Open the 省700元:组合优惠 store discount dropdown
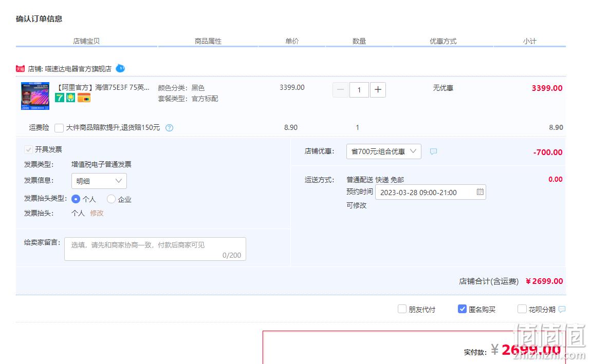Image resolution: width=590 pixels, height=364 pixels. [383, 151]
